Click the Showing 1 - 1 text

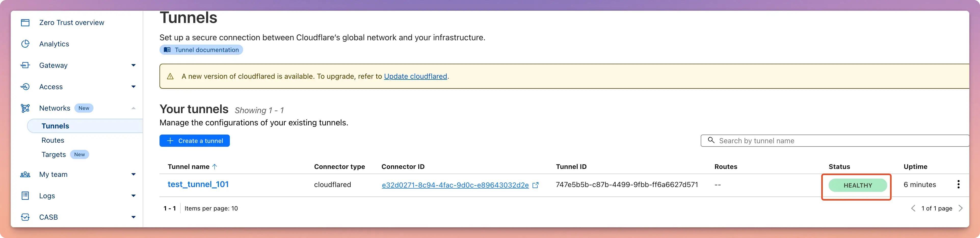click(259, 110)
